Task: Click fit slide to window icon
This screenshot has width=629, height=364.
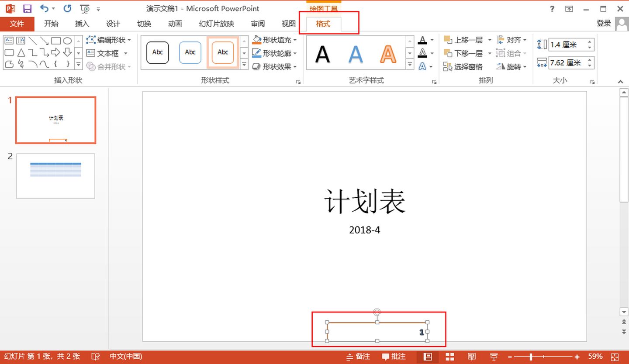Action: point(615,357)
